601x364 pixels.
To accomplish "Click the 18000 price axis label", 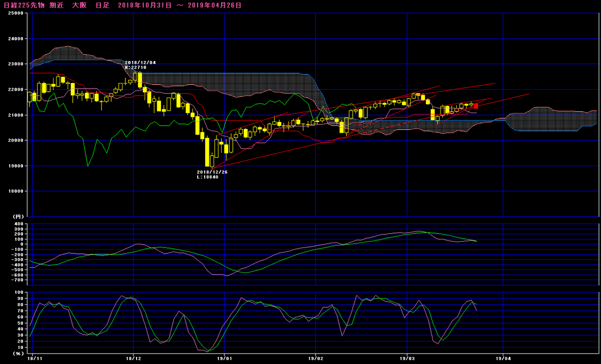I will [x=16, y=191].
